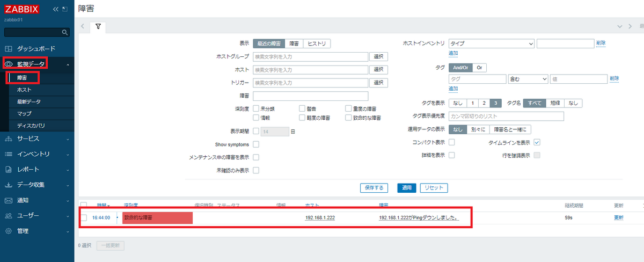Check the 致命的な障害 severity checkbox
This screenshot has width=644, height=262.
tap(349, 118)
